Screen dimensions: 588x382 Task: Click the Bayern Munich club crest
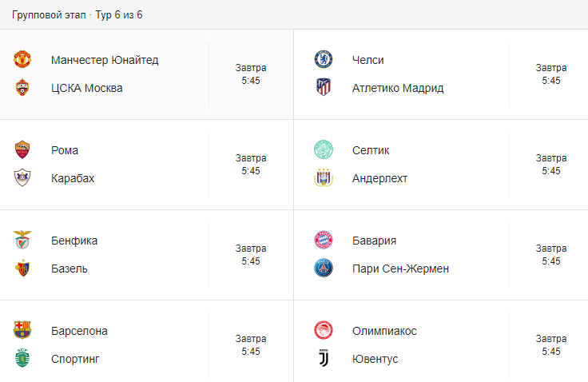tap(324, 241)
